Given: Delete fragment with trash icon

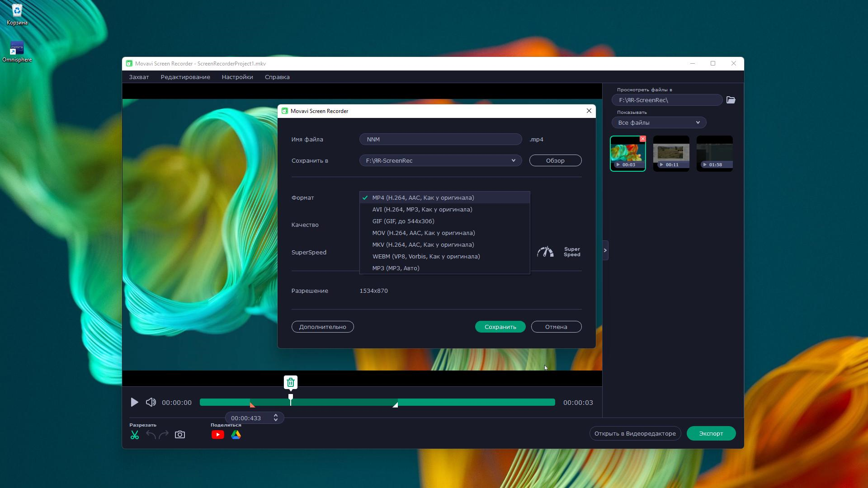Looking at the screenshot, I should point(291,382).
